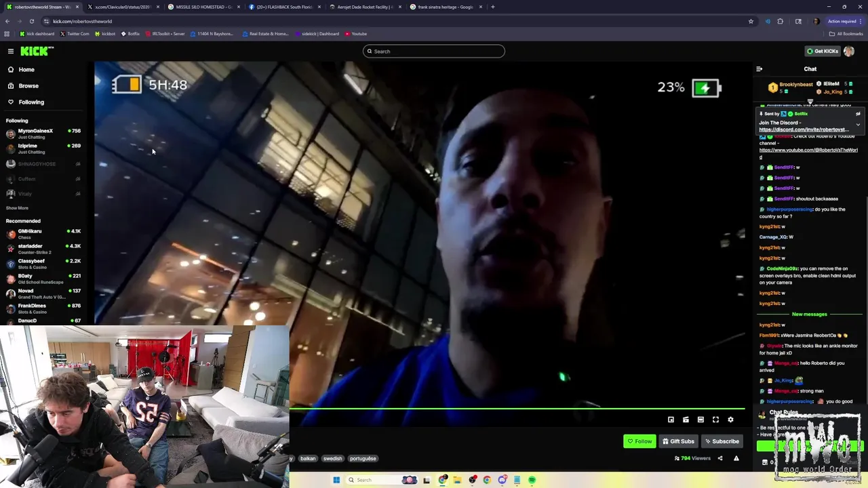
Task: Open All Bookmarks folder
Action: pos(846,34)
